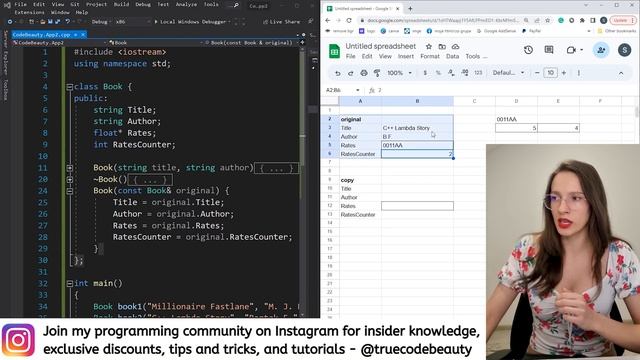640x360 pixels.
Task: Reload the Chrome page
Action: pos(349,20)
